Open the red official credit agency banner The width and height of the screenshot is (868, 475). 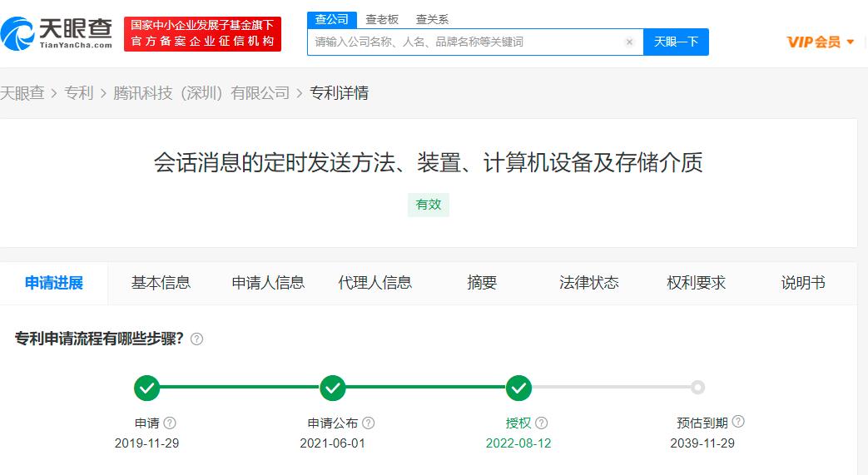coord(202,34)
